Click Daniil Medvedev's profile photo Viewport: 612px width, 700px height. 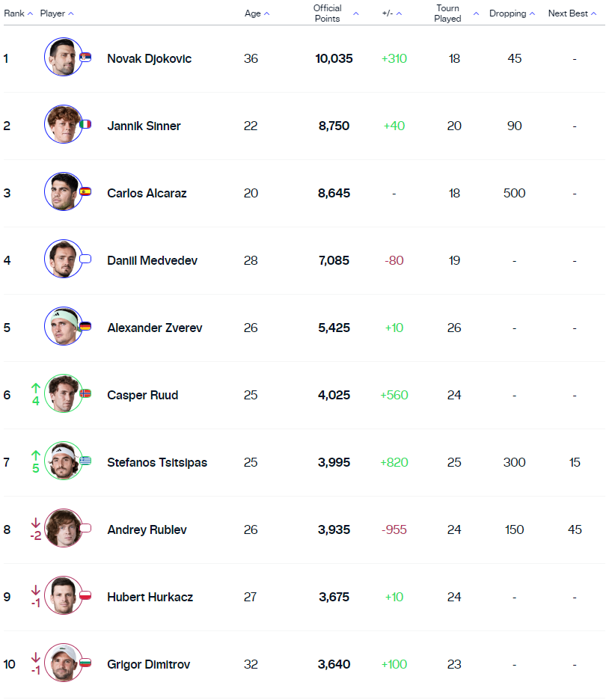click(x=64, y=259)
